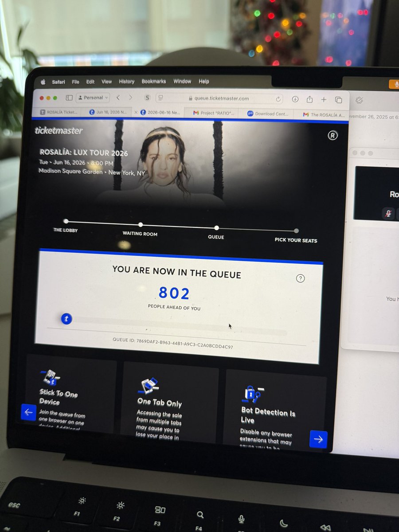Go to next tip with right arrow
This screenshot has width=399, height=532.
point(318,439)
